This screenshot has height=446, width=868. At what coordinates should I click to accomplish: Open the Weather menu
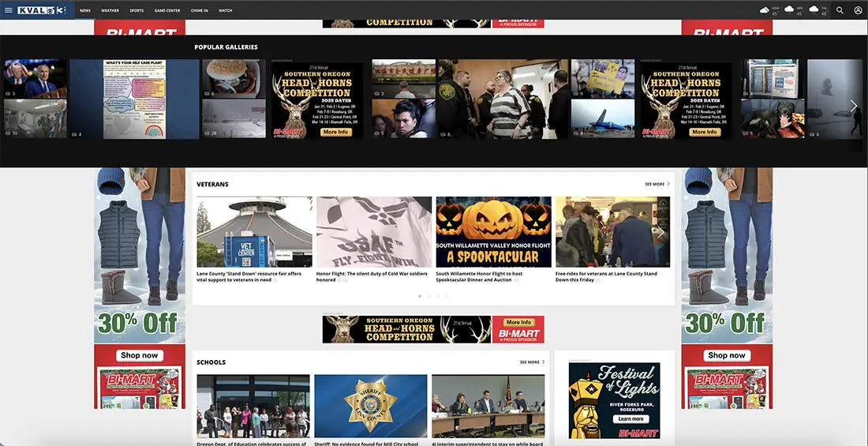110,10
